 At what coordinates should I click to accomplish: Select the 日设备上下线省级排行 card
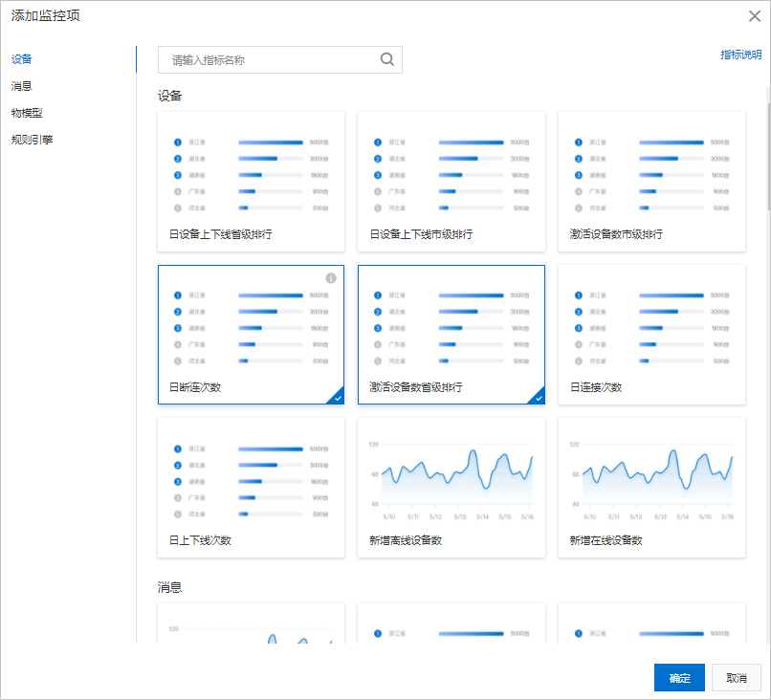click(251, 182)
